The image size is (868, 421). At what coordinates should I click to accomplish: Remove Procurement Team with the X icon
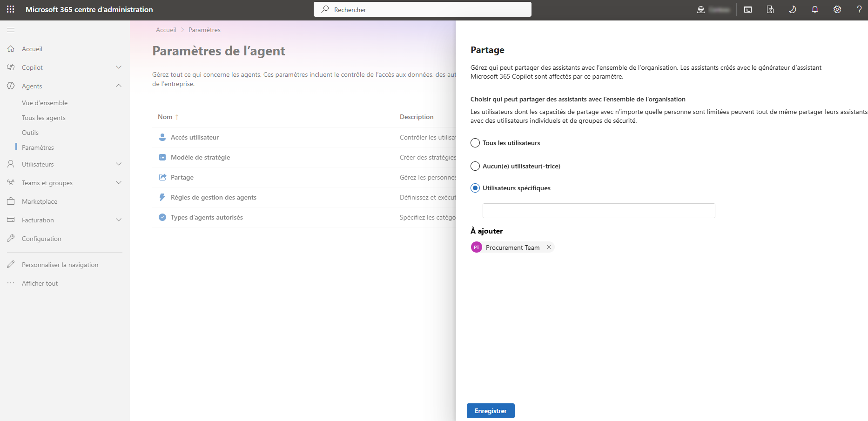(x=549, y=247)
